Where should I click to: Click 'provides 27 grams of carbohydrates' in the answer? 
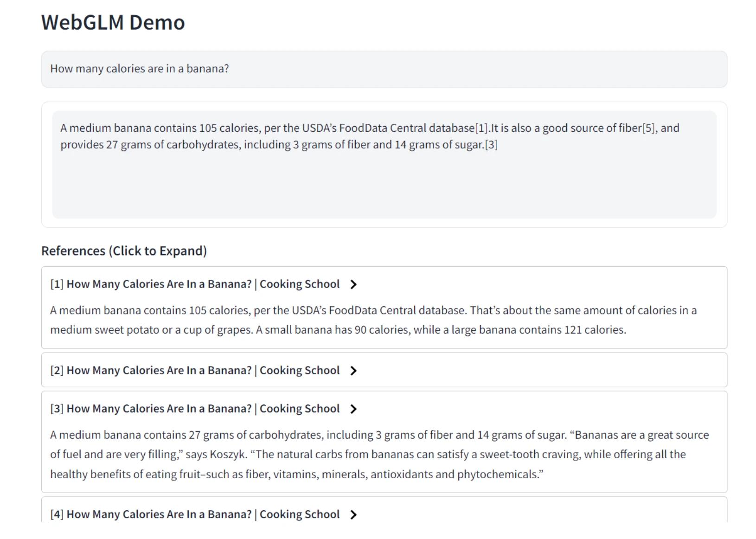click(149, 145)
